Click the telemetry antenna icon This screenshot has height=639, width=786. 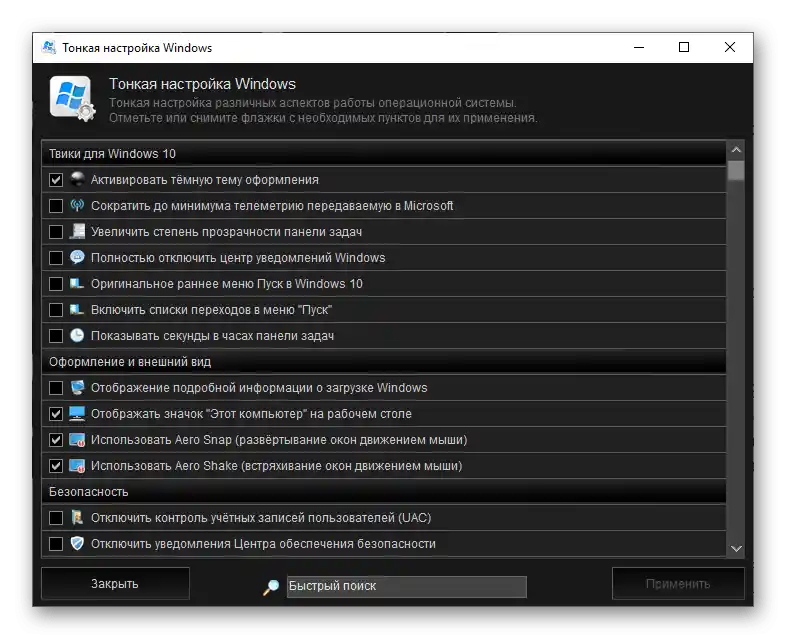coord(77,205)
